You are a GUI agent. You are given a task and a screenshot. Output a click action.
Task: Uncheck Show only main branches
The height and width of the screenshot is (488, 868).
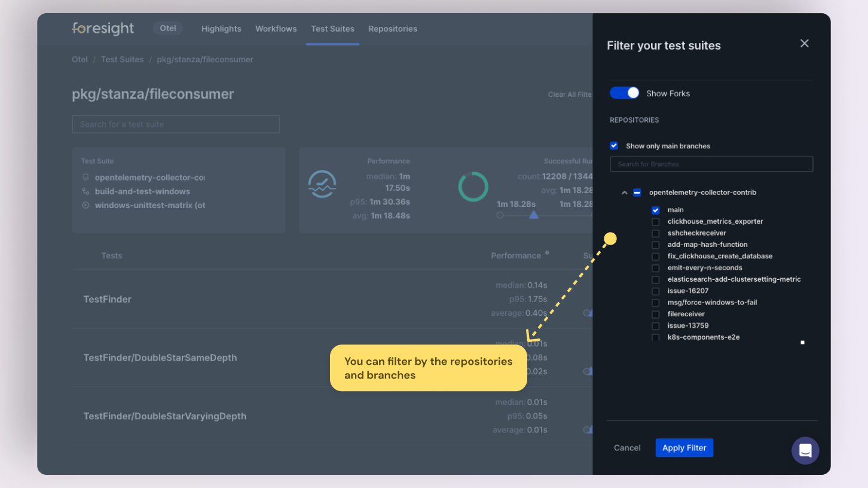click(614, 146)
